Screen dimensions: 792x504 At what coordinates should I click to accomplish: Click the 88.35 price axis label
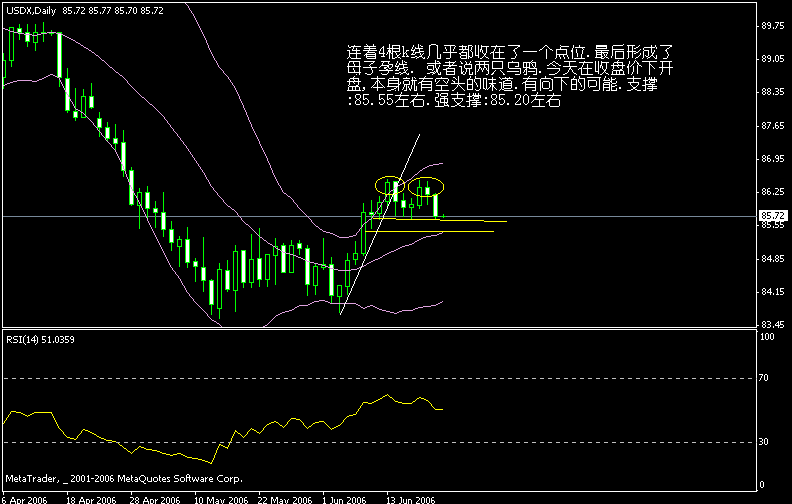pyautogui.click(x=773, y=92)
